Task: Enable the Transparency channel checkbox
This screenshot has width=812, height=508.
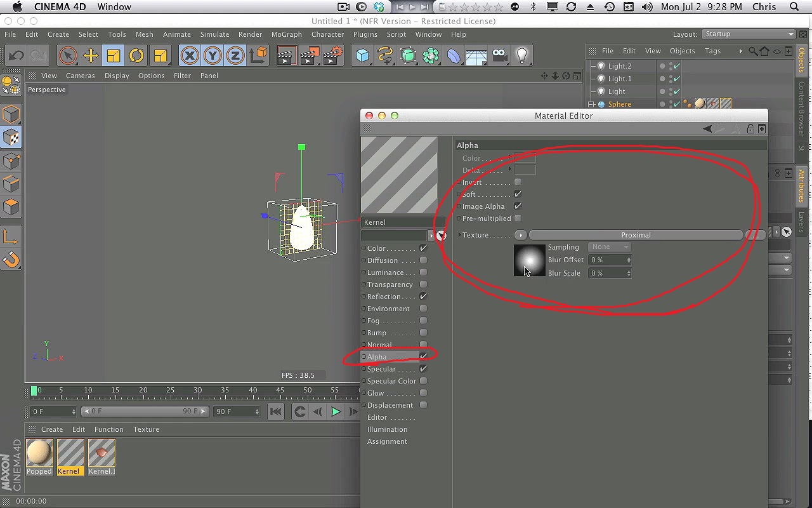Action: (x=423, y=284)
